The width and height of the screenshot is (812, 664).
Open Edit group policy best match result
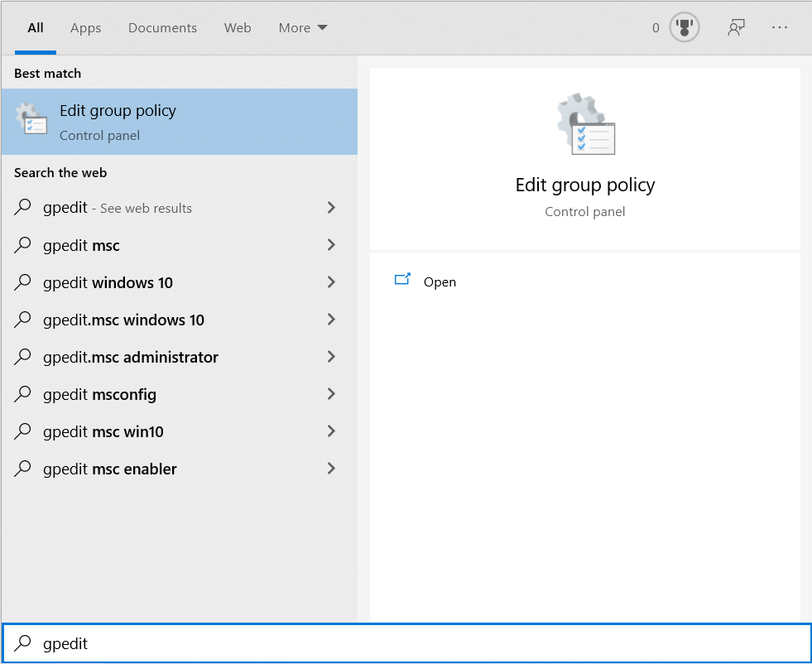tap(179, 122)
